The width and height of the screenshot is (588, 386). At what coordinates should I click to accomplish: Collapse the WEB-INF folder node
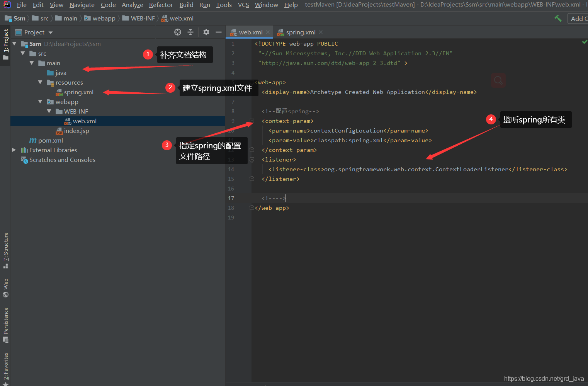[49, 111]
